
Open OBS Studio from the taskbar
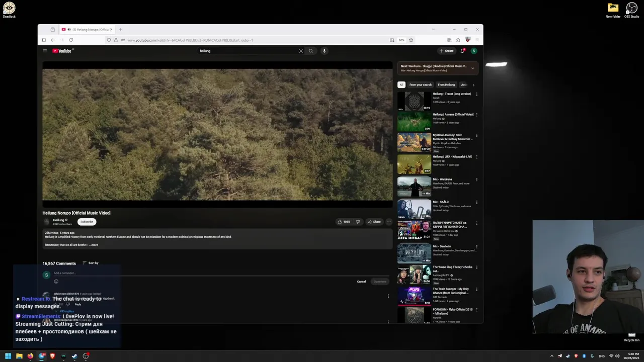click(86, 356)
